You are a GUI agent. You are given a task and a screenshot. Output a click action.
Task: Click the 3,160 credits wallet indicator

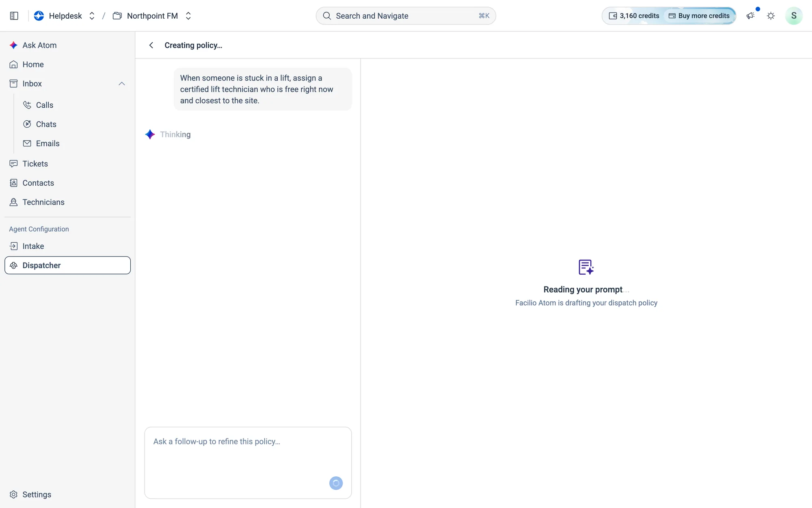point(634,16)
